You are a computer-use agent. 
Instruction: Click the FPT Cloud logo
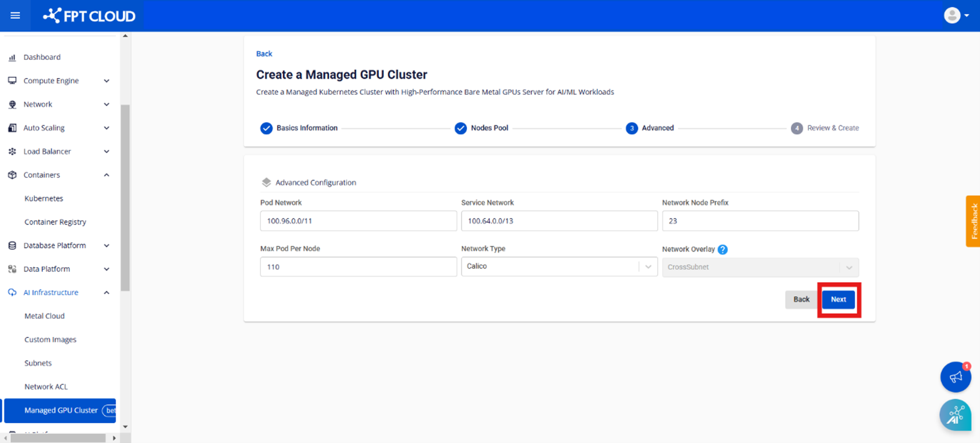(89, 16)
